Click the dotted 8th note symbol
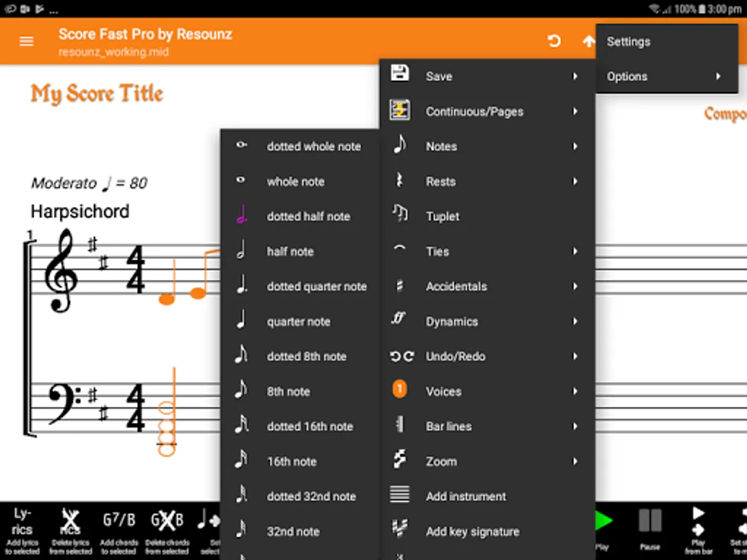 pyautogui.click(x=241, y=355)
